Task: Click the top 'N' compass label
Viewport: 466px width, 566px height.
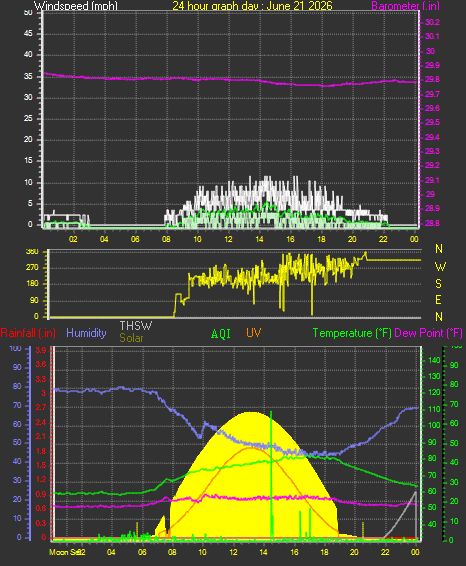Action: pyautogui.click(x=439, y=249)
